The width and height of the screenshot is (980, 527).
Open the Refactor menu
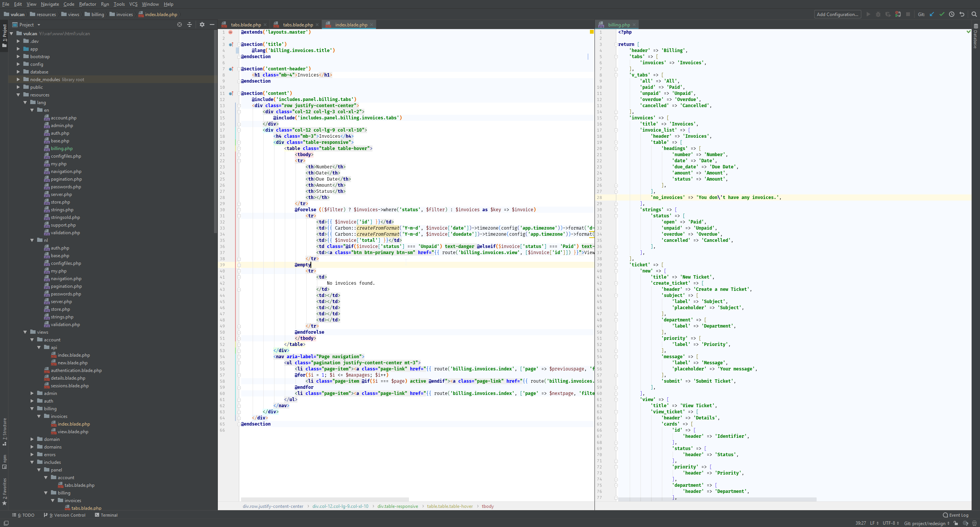point(87,4)
